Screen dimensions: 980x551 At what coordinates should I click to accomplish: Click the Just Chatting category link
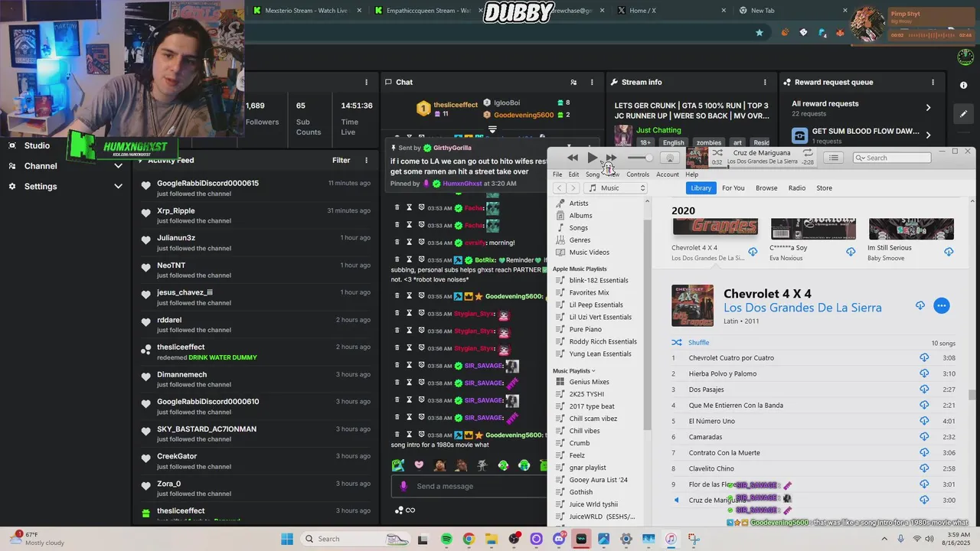(658, 130)
